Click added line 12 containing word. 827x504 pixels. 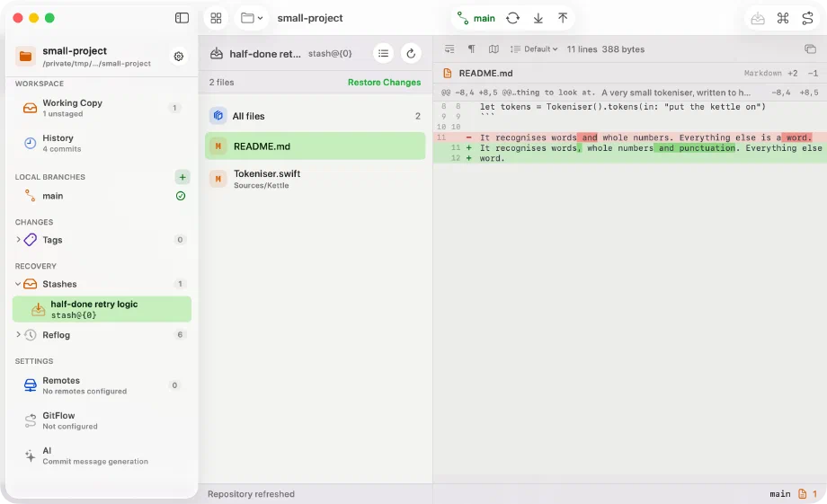630,158
